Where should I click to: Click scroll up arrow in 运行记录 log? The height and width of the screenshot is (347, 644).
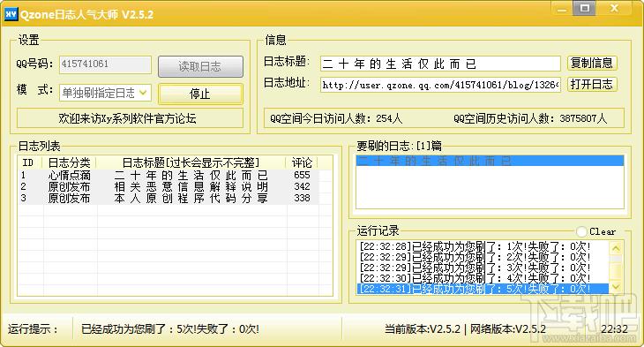pos(616,248)
